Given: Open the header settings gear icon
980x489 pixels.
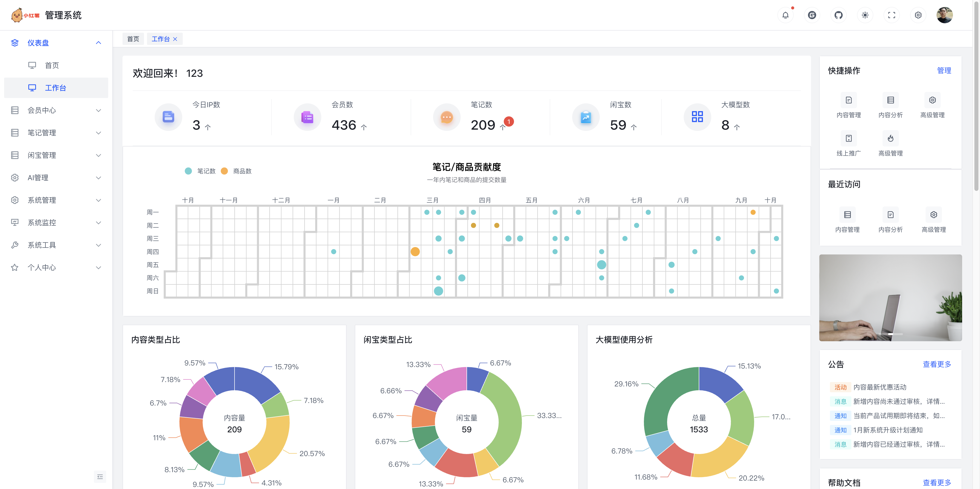Looking at the screenshot, I should click(918, 15).
